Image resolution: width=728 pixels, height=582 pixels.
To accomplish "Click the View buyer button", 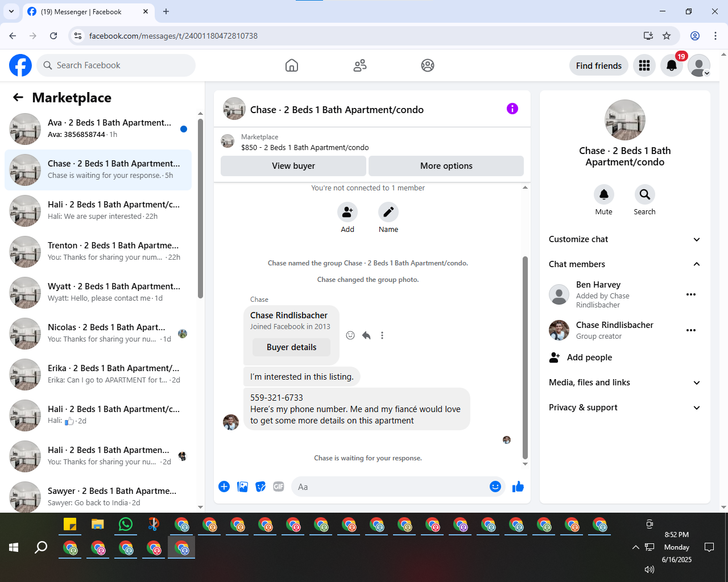I will [293, 166].
